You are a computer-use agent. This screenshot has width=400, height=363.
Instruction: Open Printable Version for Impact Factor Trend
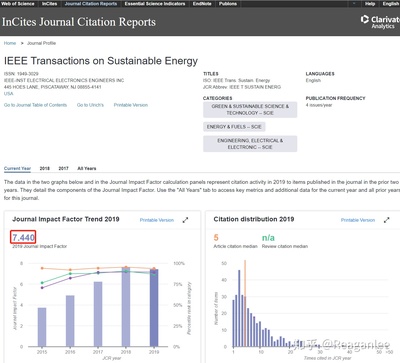coord(157,220)
